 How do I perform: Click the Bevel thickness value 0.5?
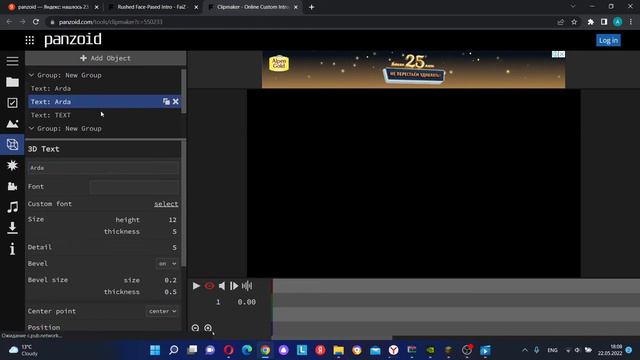[x=171, y=292]
